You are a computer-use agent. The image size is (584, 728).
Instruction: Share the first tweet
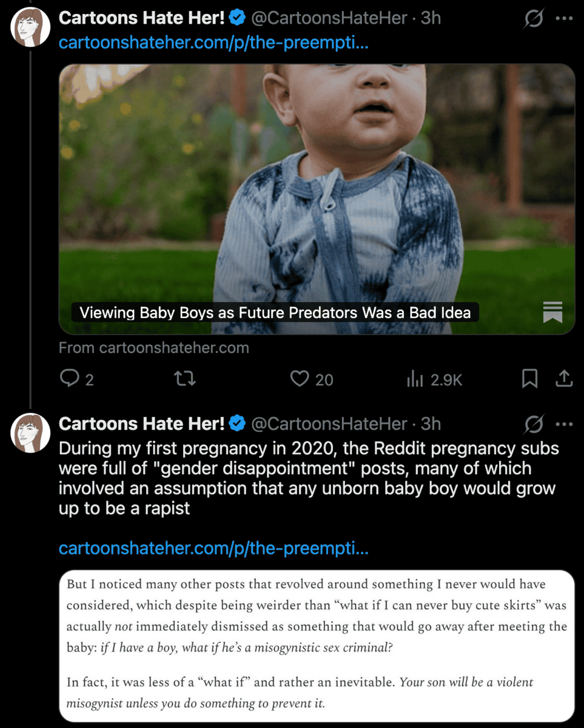pyautogui.click(x=564, y=379)
